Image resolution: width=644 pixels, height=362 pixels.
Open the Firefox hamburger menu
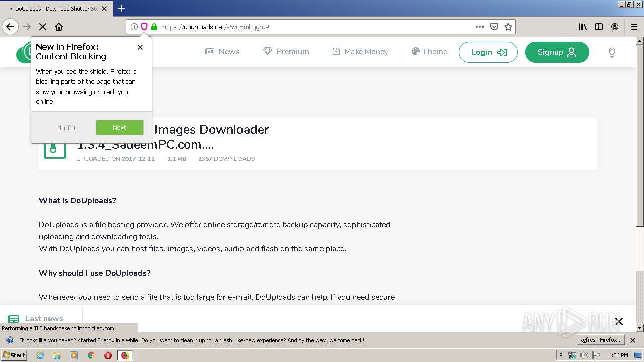[634, 27]
